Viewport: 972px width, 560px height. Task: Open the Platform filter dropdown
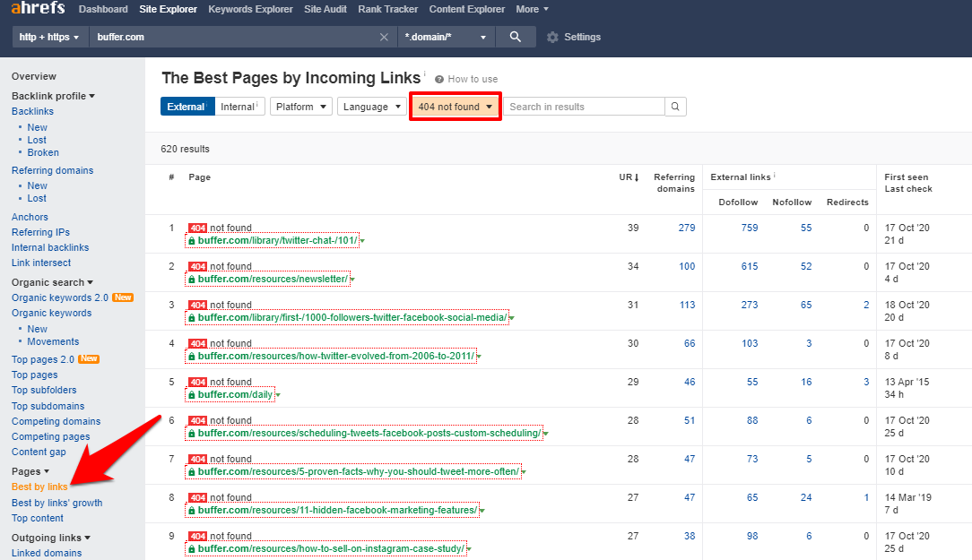point(300,107)
